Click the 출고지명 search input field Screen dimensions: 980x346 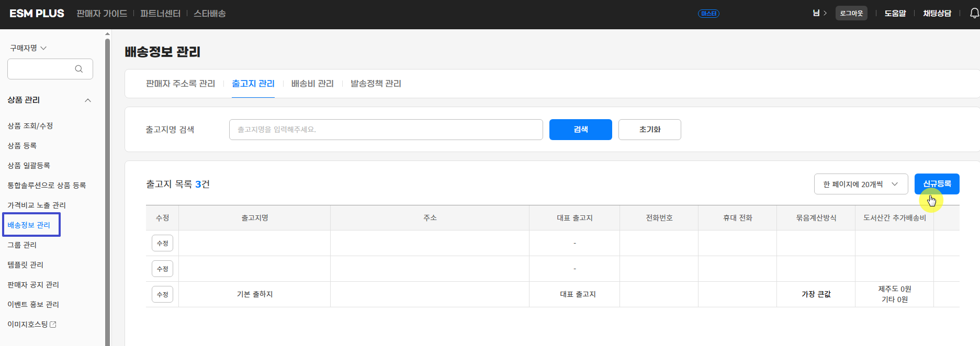386,130
